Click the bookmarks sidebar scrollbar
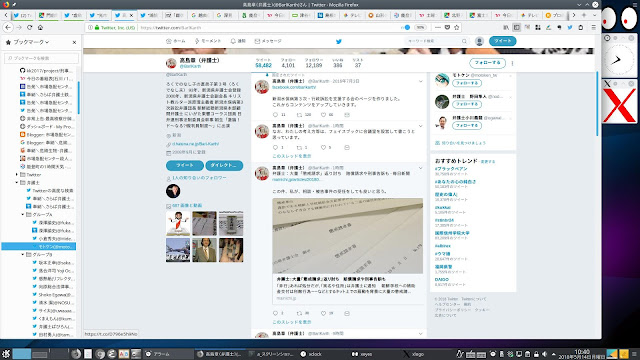This screenshot has width=640, height=360. [78, 98]
